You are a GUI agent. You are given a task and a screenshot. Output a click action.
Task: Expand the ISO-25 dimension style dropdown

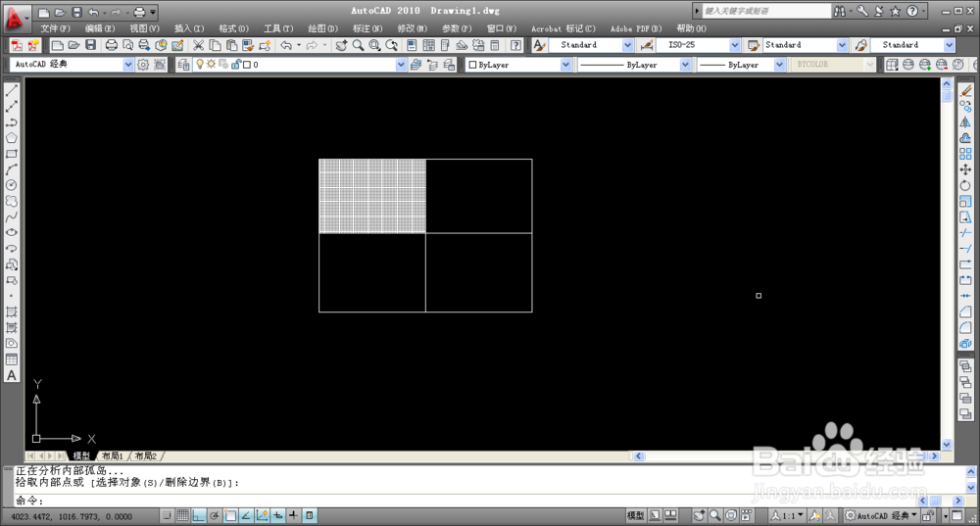pos(734,45)
